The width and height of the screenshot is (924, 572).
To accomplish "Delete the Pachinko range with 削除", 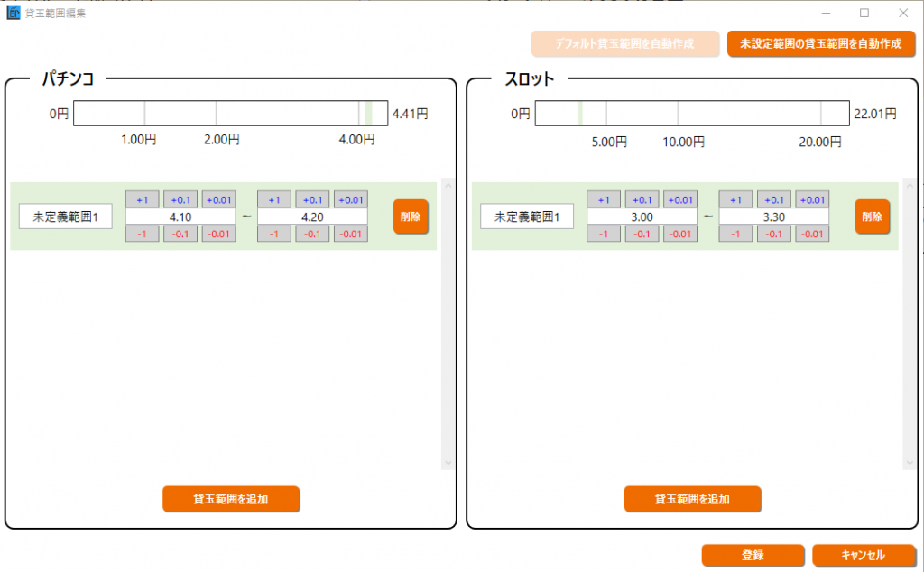I will [411, 217].
